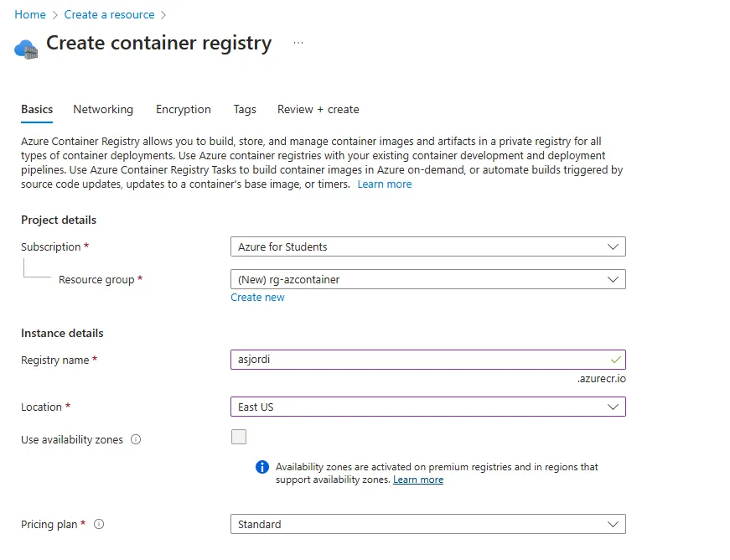Click the container registry cloud icon
This screenshot has height=560, width=730.
(26, 49)
